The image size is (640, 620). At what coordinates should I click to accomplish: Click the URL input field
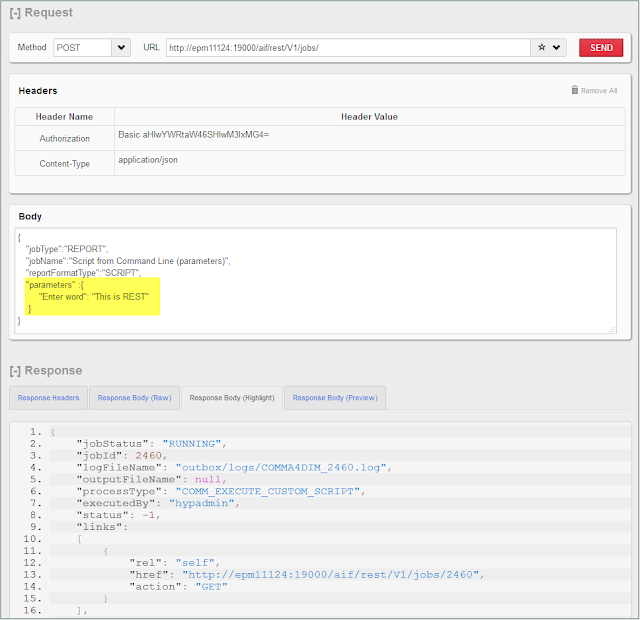coord(348,48)
